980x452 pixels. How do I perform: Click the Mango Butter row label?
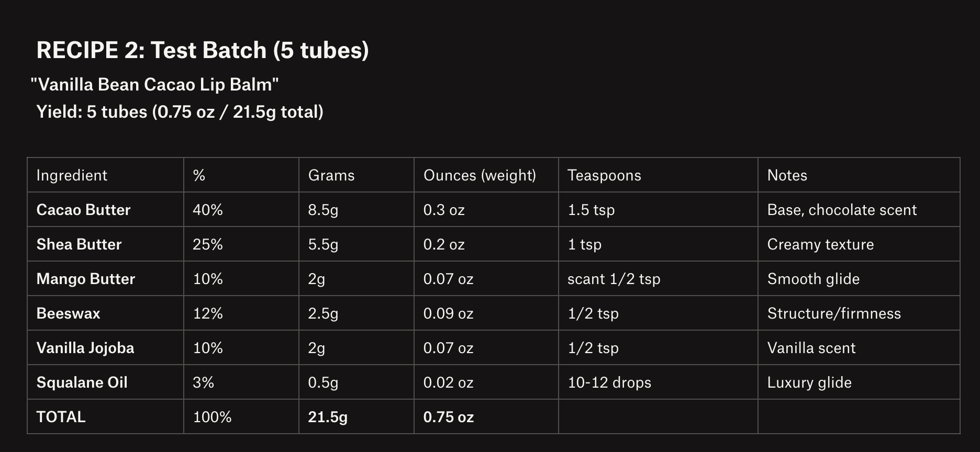coord(86,279)
